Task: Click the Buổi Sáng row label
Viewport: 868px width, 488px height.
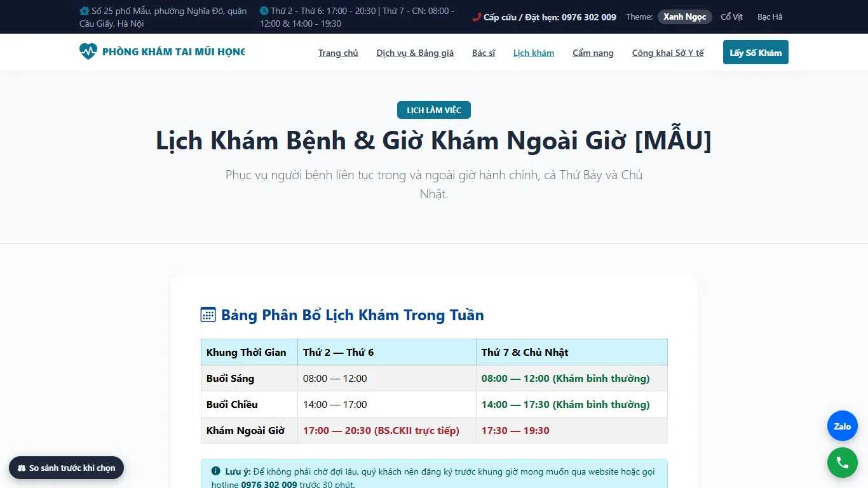Action: (249, 378)
